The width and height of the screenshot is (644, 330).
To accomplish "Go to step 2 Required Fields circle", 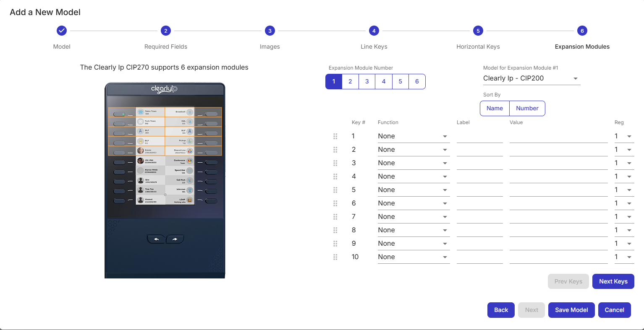I will click(x=166, y=31).
